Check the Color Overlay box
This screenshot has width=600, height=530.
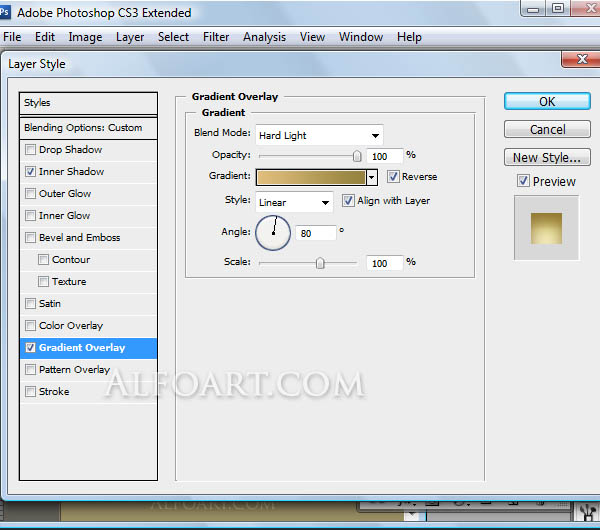coord(30,325)
